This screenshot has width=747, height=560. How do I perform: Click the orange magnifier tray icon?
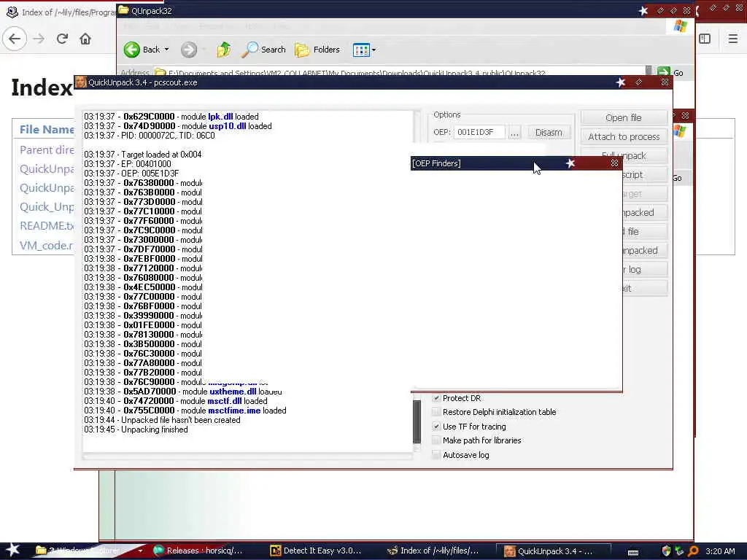point(693,551)
